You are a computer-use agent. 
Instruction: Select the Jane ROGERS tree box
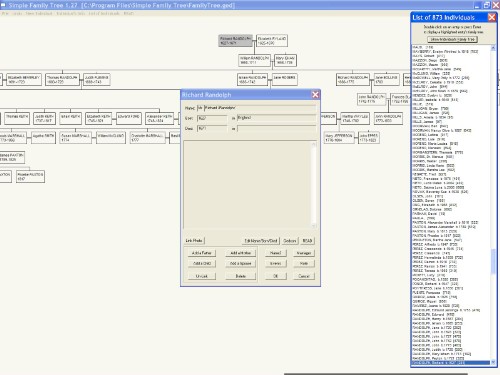point(285,79)
